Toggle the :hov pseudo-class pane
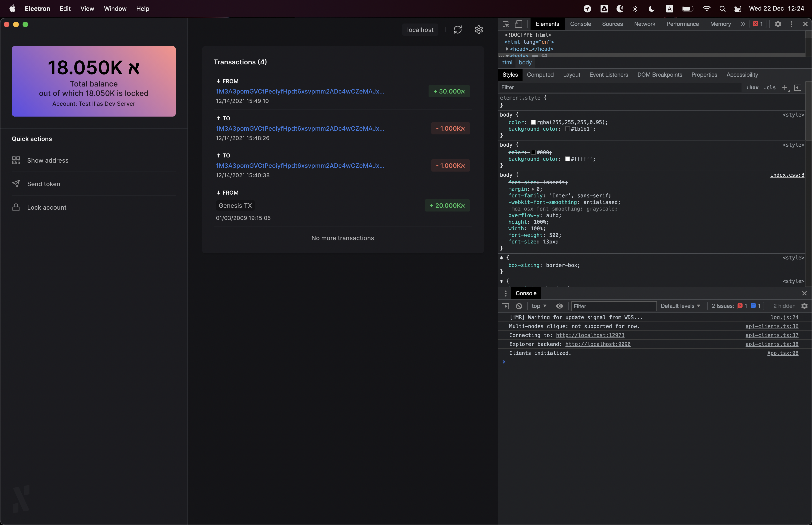Viewport: 812px width, 525px height. tap(753, 88)
